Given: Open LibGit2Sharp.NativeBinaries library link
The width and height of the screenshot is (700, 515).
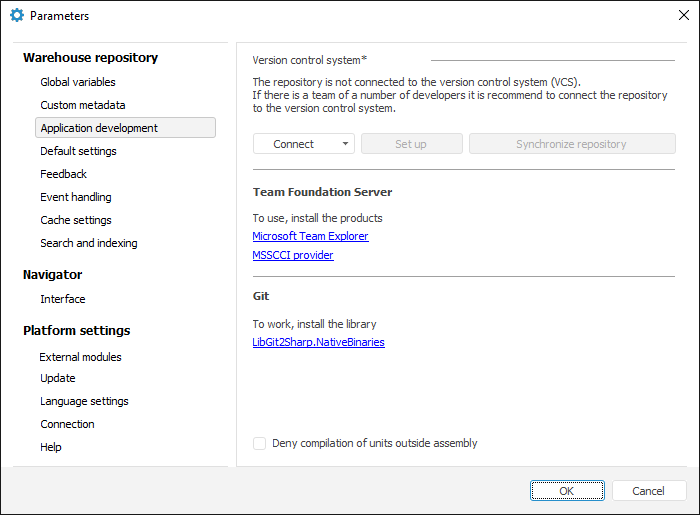Looking at the screenshot, I should pos(318,342).
